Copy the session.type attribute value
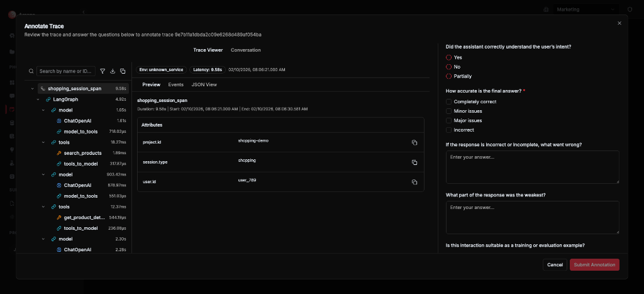 pyautogui.click(x=414, y=162)
